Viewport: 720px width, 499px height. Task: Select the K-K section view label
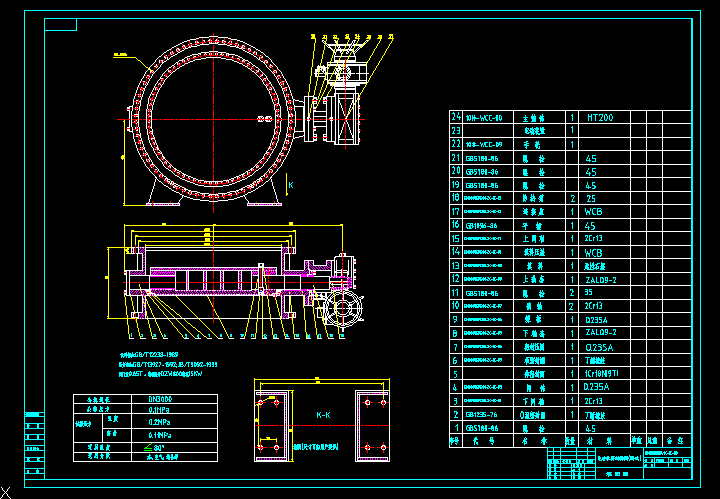tap(324, 414)
